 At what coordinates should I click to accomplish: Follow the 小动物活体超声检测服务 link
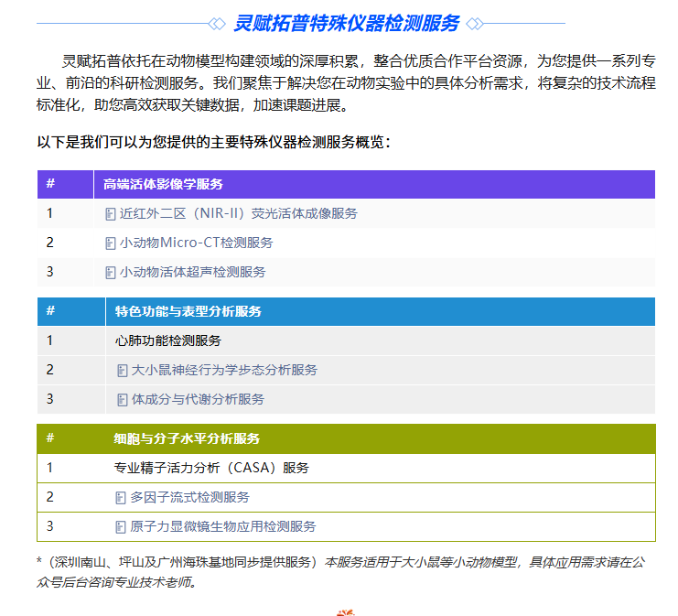[192, 273]
